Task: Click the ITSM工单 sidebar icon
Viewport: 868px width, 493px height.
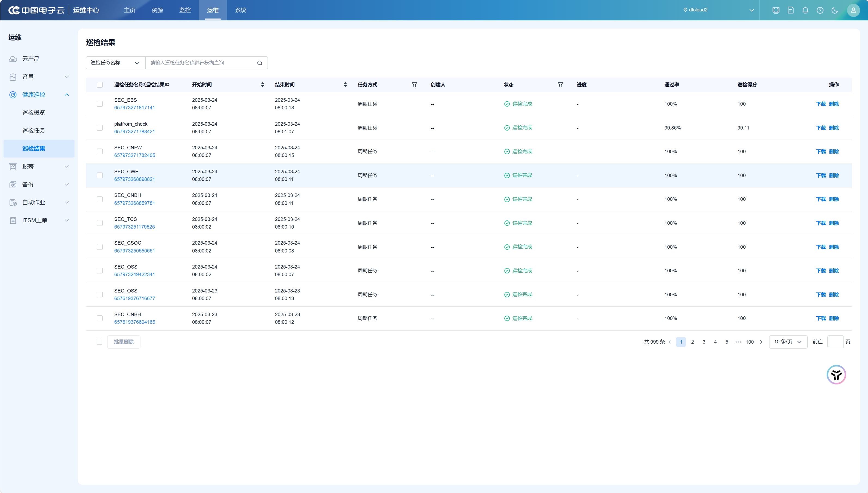Action: coord(13,220)
